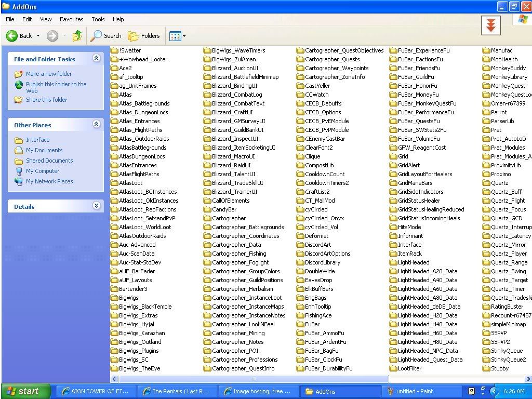Select the Prat folder icon
532x399 pixels.
point(486,130)
